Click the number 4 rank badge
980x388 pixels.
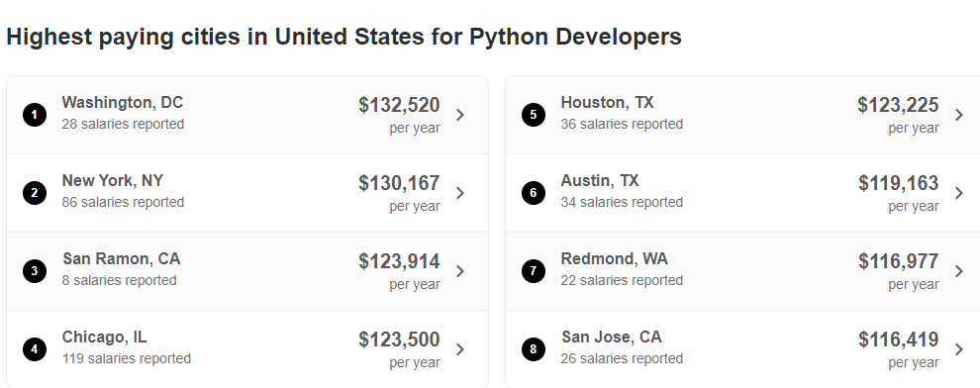click(35, 349)
